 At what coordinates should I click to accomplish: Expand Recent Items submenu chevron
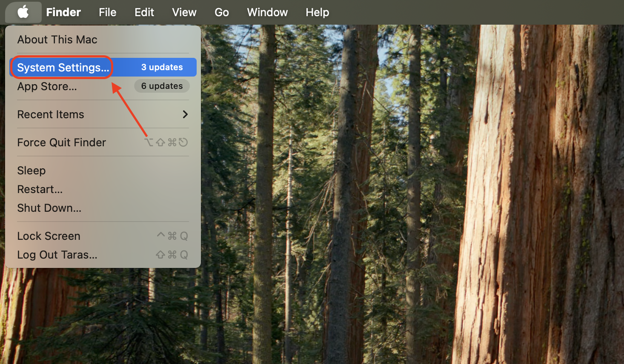tap(185, 114)
